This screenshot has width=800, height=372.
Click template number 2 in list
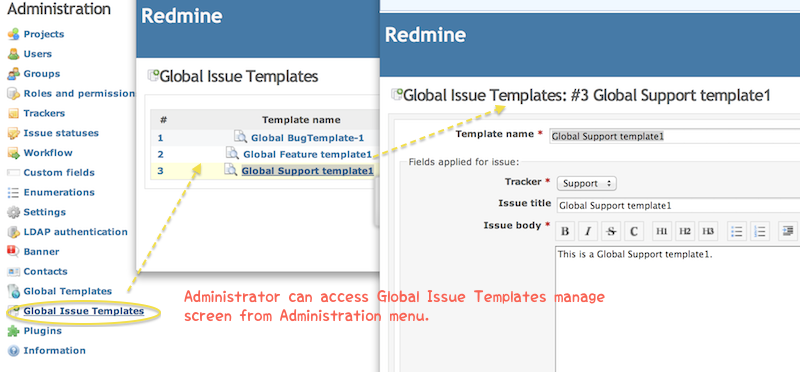point(160,154)
